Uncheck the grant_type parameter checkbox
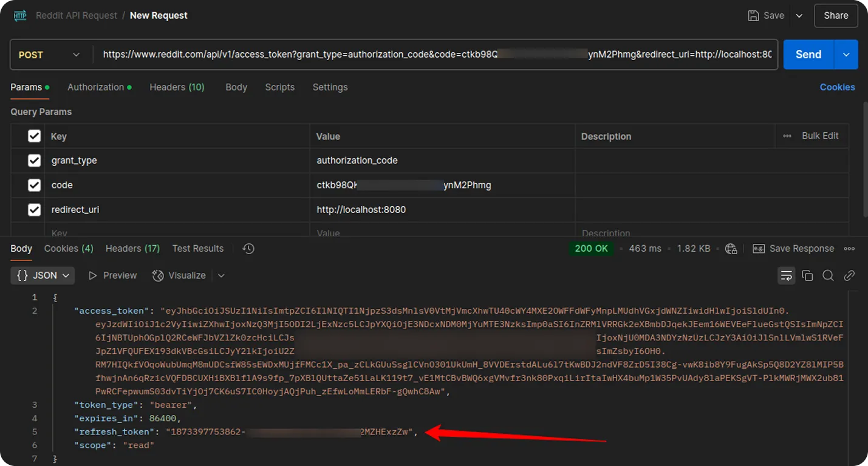Image resolution: width=868 pixels, height=466 pixels. [x=35, y=161]
